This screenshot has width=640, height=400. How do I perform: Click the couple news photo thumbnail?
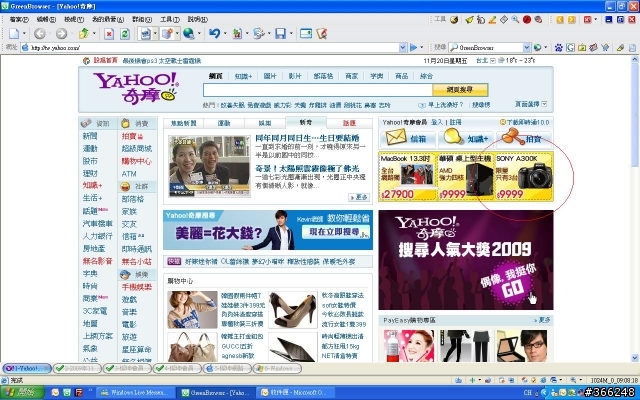click(209, 166)
